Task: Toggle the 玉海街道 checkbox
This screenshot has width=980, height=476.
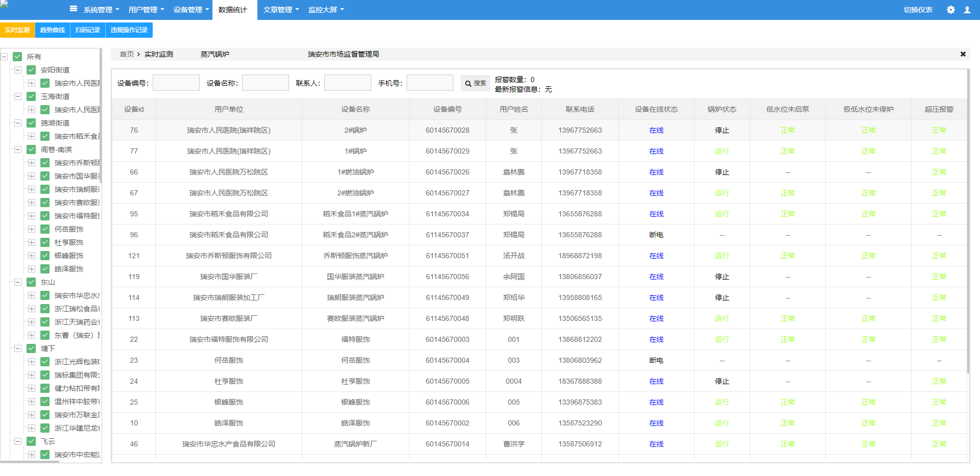Action: (31, 96)
